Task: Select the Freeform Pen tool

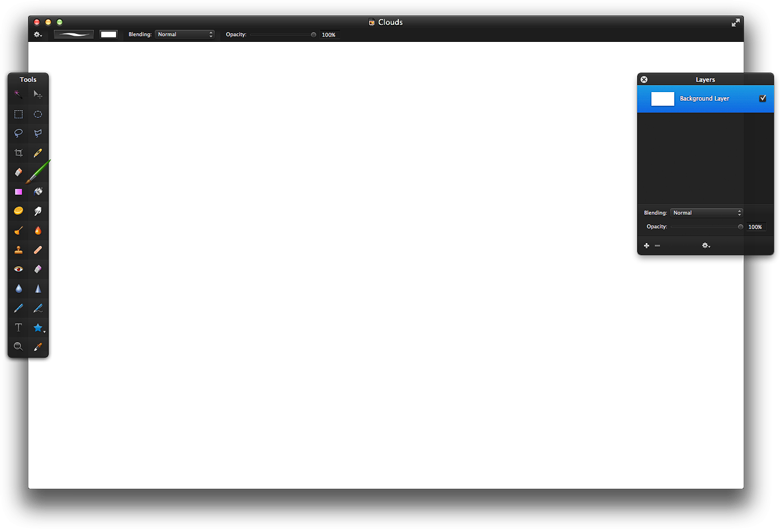Action: coord(38,308)
